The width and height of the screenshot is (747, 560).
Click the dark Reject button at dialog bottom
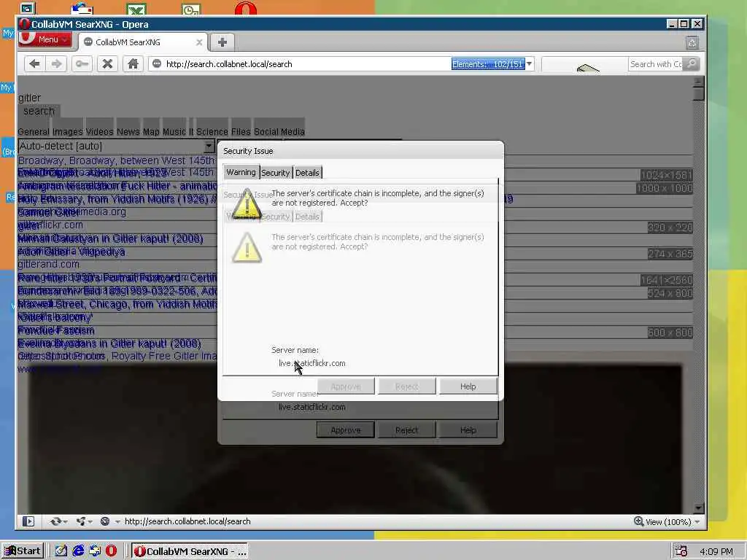406,430
